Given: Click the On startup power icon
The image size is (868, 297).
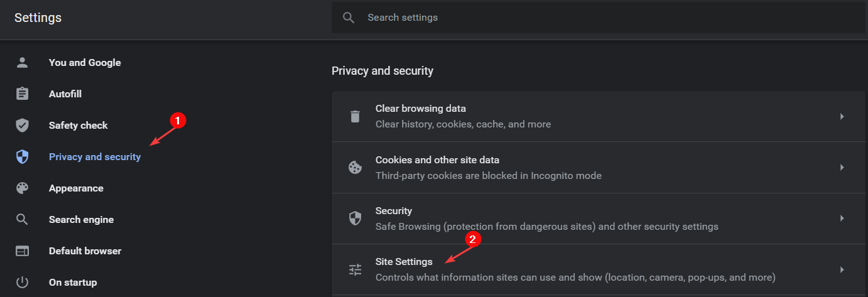Looking at the screenshot, I should pyautogui.click(x=23, y=282).
